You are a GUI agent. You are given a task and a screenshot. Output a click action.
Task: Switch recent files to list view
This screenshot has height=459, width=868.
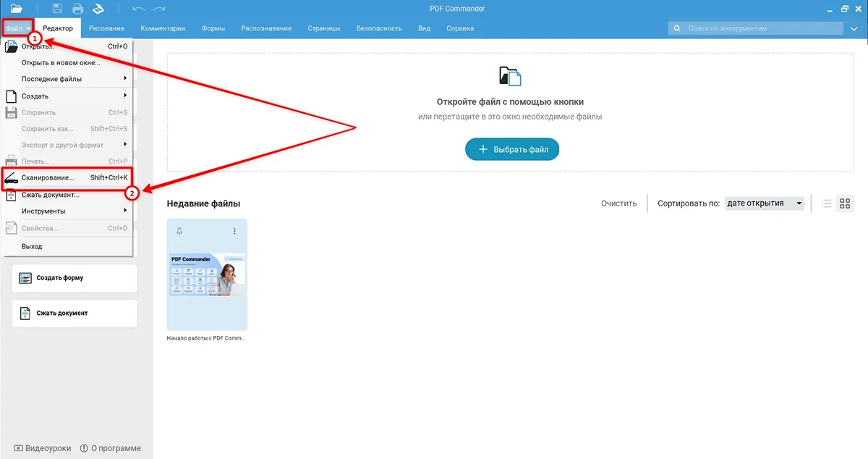(x=827, y=203)
